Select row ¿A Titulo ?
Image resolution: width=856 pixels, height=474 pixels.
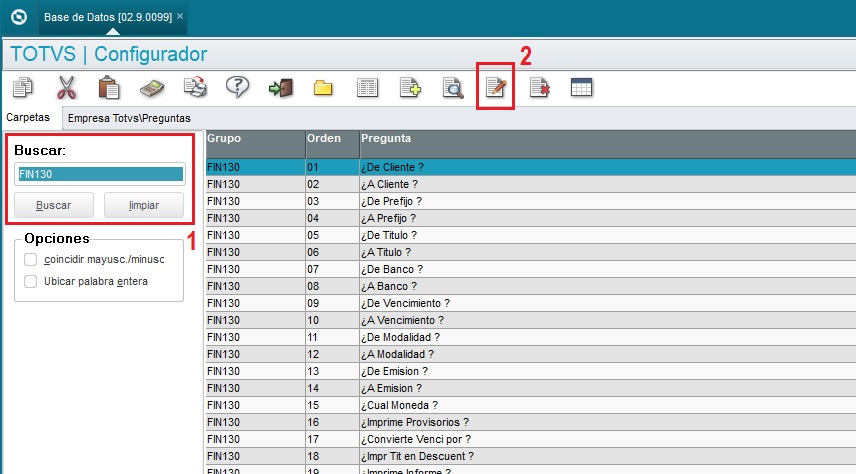pyautogui.click(x=531, y=252)
